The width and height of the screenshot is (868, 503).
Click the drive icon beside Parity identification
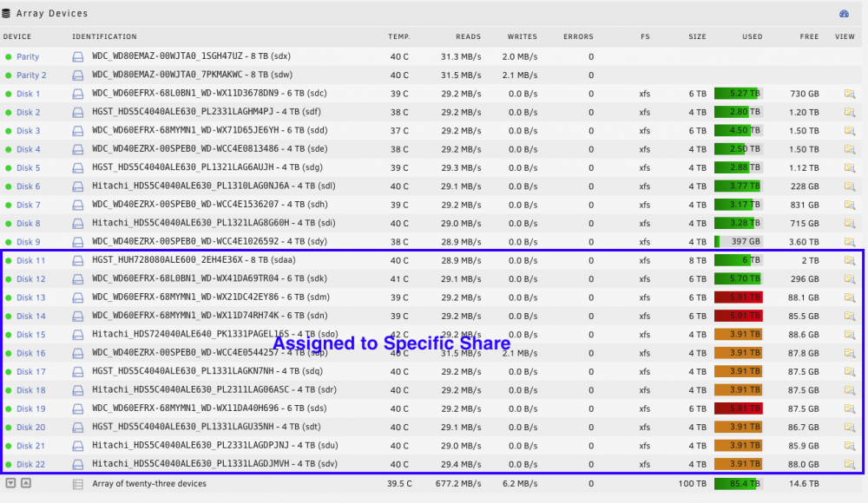point(78,57)
